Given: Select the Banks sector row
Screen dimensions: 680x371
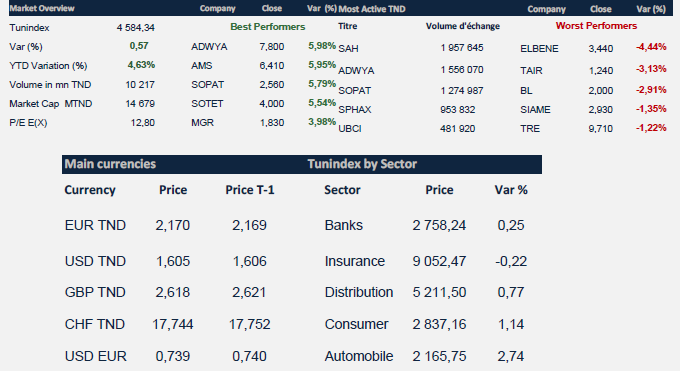Looking at the screenshot, I should (425, 225).
